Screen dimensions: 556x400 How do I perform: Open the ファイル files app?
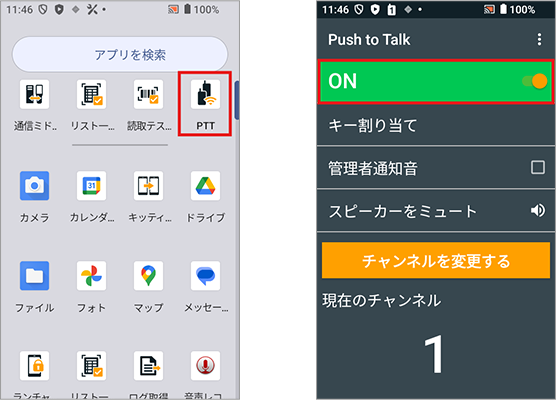(34, 276)
